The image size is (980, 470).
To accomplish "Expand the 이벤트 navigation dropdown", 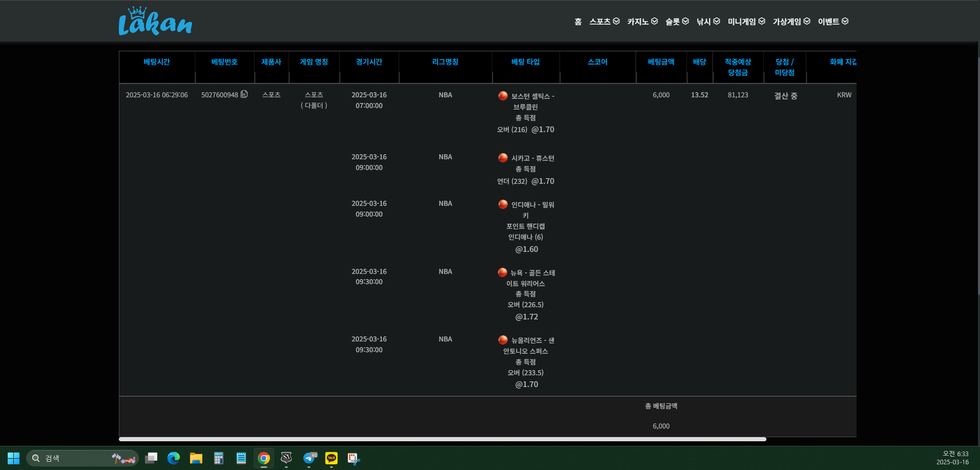I will [x=832, y=21].
